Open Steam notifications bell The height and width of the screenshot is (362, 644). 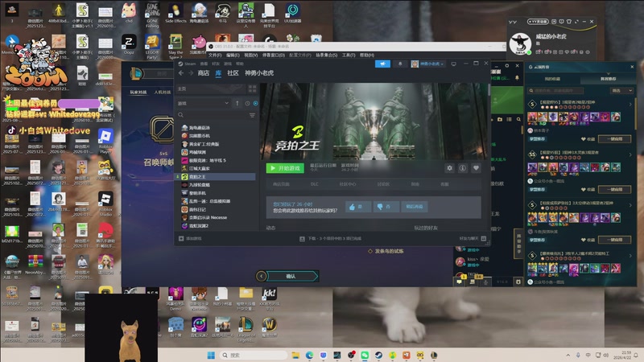(x=400, y=64)
